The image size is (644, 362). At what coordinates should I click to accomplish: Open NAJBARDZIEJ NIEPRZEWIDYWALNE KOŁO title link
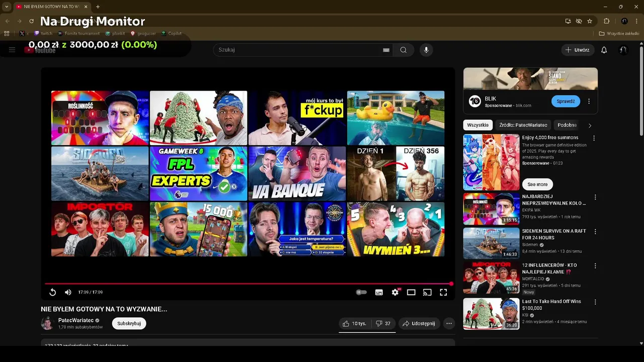[554, 200]
